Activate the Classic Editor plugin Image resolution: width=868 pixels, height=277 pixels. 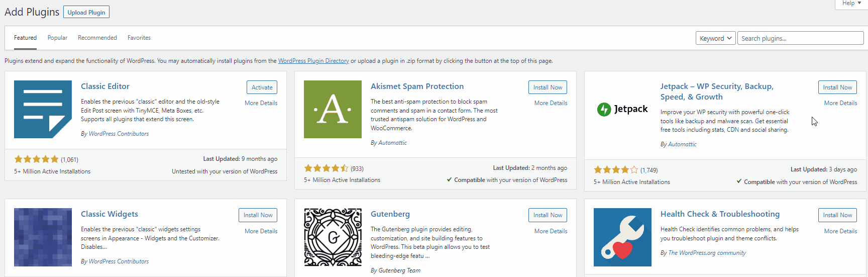[262, 87]
